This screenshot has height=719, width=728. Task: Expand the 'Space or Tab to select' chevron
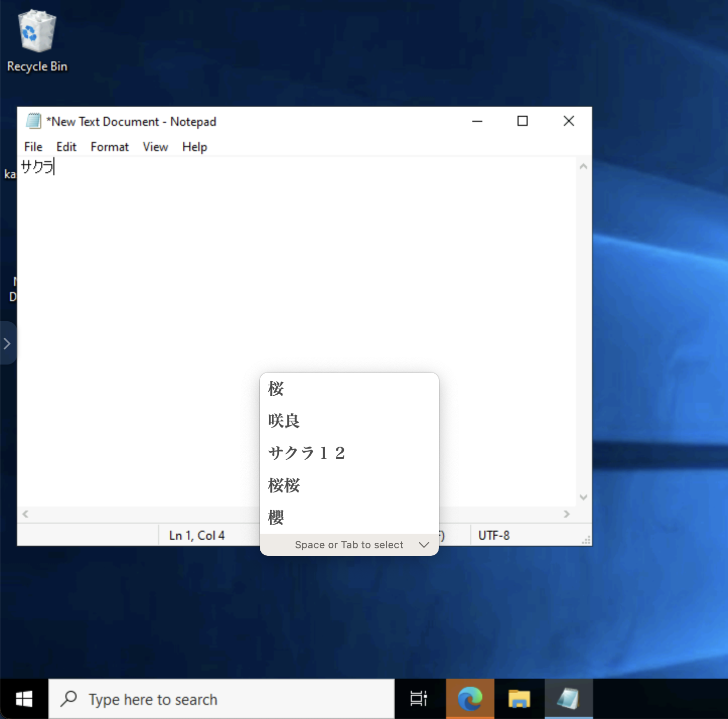(x=424, y=544)
